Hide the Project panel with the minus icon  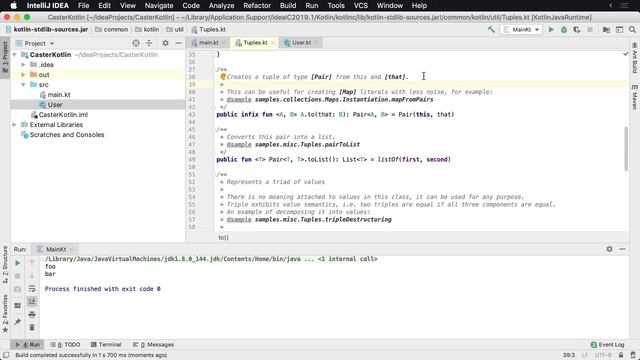(178, 43)
